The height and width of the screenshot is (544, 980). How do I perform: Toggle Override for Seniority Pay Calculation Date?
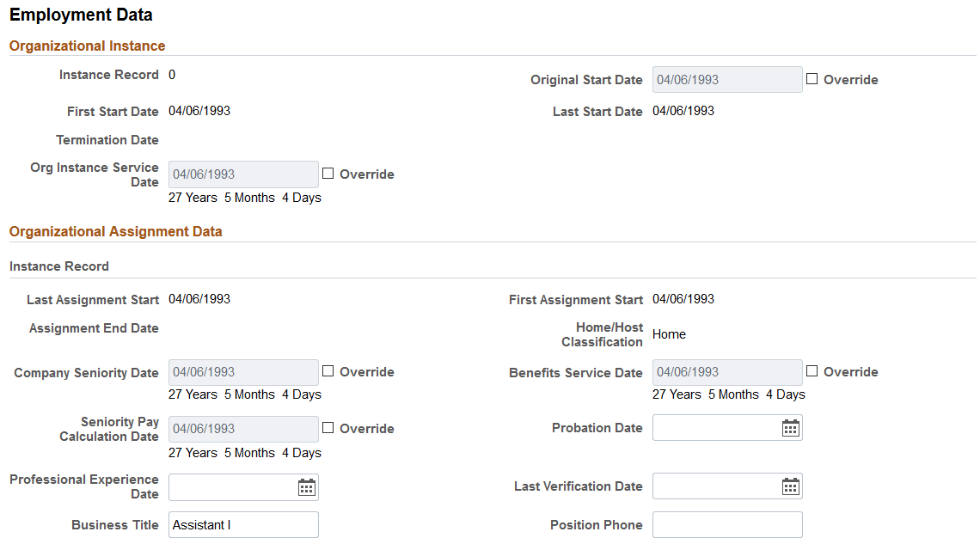pyautogui.click(x=328, y=428)
